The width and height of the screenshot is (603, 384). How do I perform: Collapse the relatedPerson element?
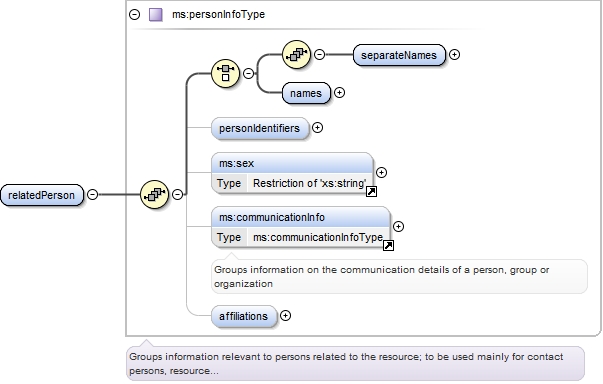(x=92, y=194)
